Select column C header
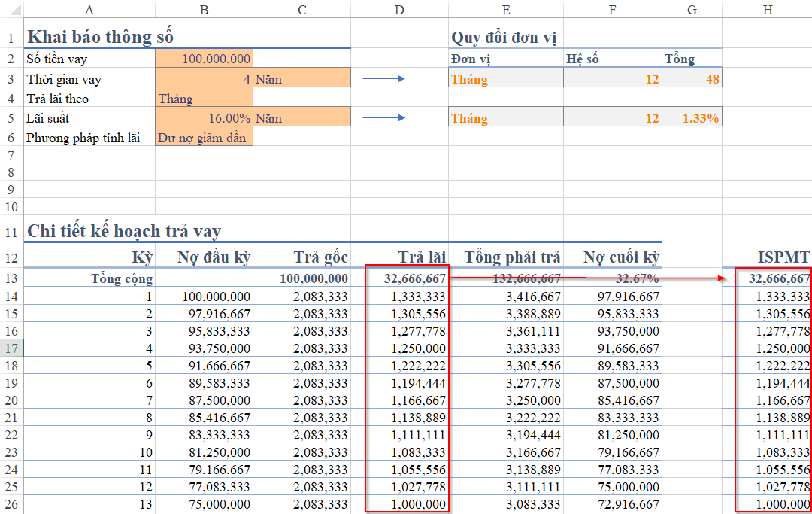The image size is (812, 514). tap(302, 9)
